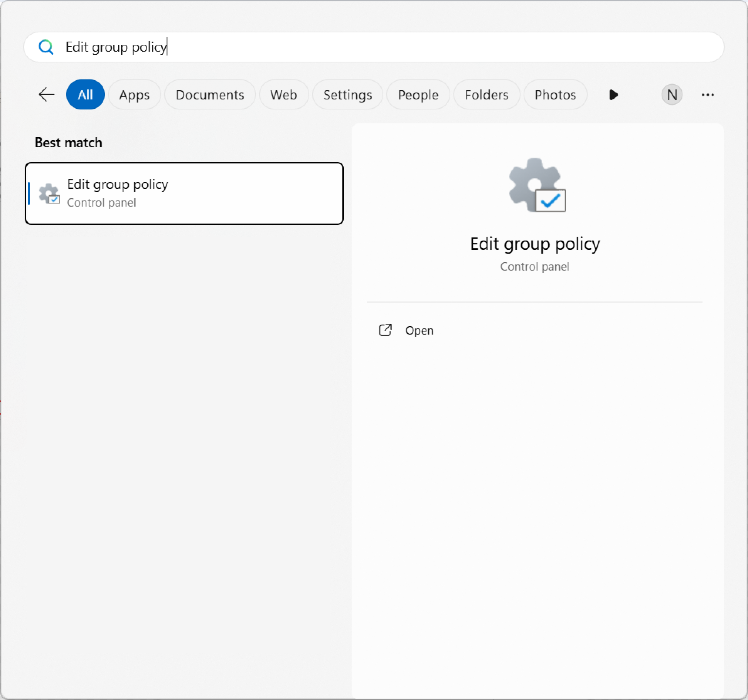
Task: Click the small gear icon in best match
Action: [x=49, y=194]
